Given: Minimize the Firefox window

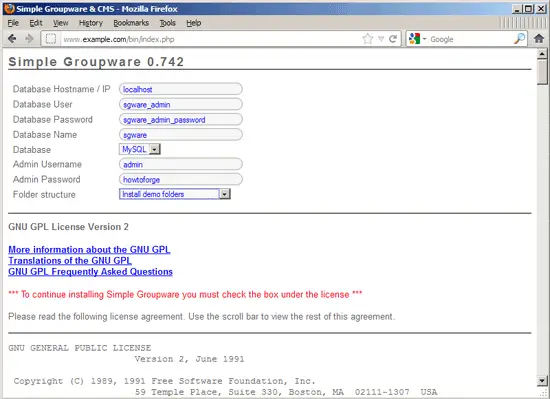Looking at the screenshot, I should coord(517,9).
